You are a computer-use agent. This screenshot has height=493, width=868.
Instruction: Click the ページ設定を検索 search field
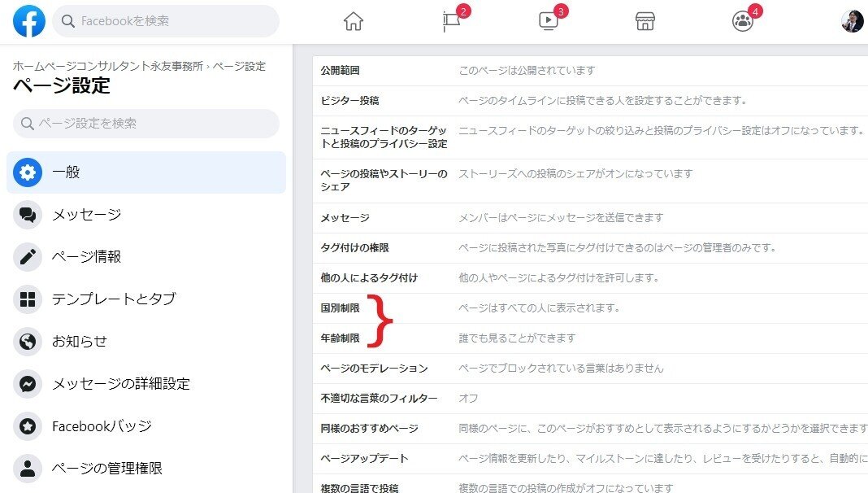coord(146,122)
